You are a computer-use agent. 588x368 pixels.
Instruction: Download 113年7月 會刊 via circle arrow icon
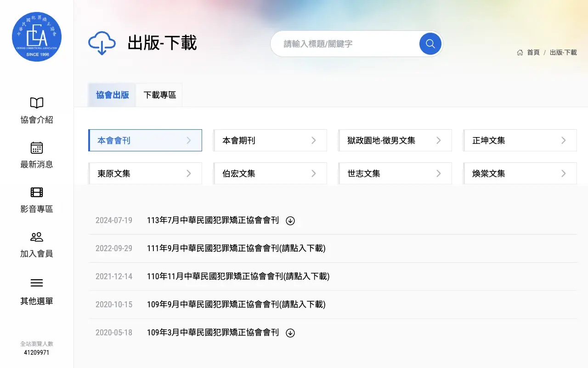(290, 221)
